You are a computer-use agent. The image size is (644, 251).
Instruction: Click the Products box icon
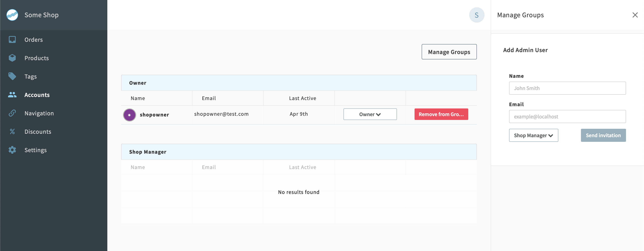click(x=12, y=58)
